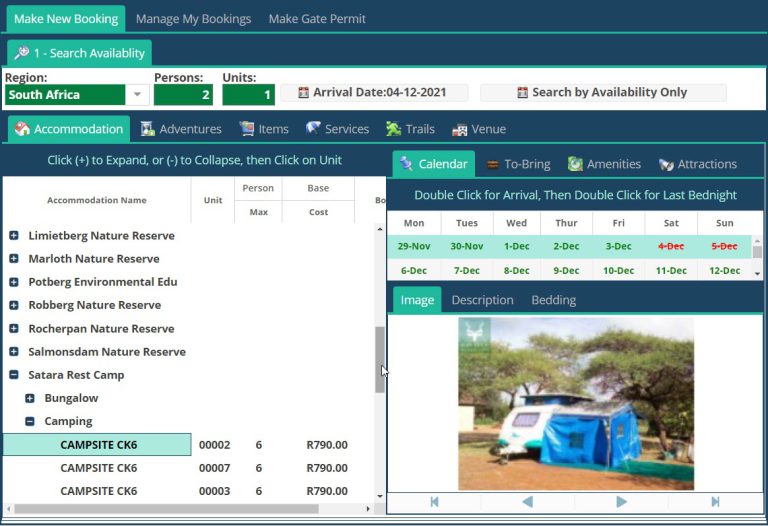Select the Calendar tab

(433, 164)
